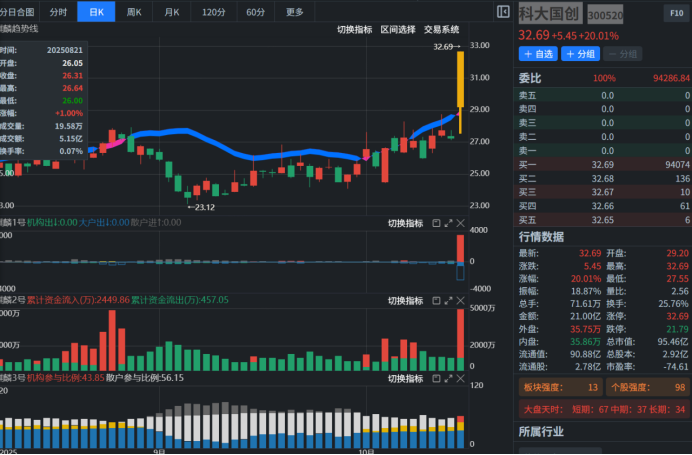This screenshot has width=692, height=455.
Task: Close the first sub-indicator panel
Action: (462, 223)
